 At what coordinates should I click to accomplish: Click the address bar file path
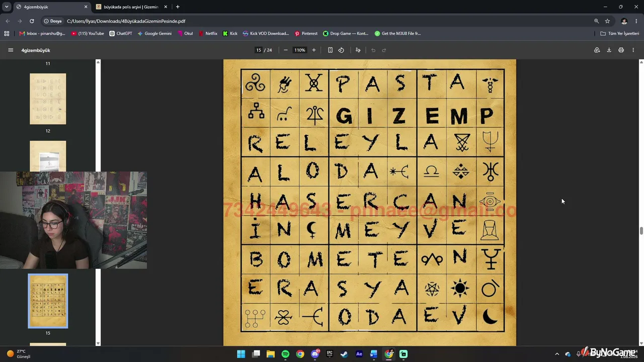pyautogui.click(x=126, y=21)
